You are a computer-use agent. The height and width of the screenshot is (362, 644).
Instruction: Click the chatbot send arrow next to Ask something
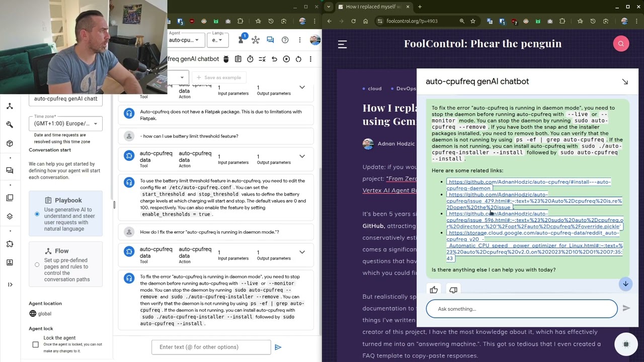[x=626, y=308]
